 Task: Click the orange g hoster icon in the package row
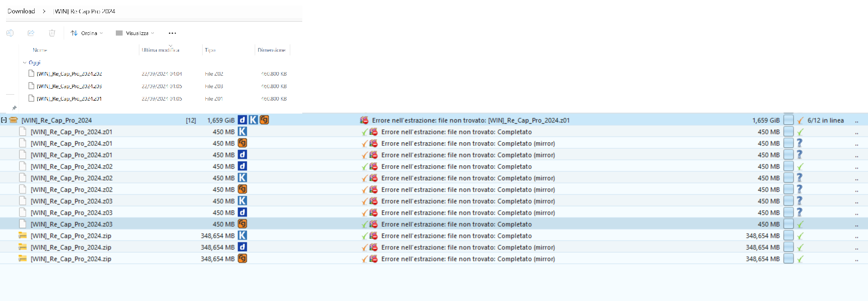click(264, 120)
